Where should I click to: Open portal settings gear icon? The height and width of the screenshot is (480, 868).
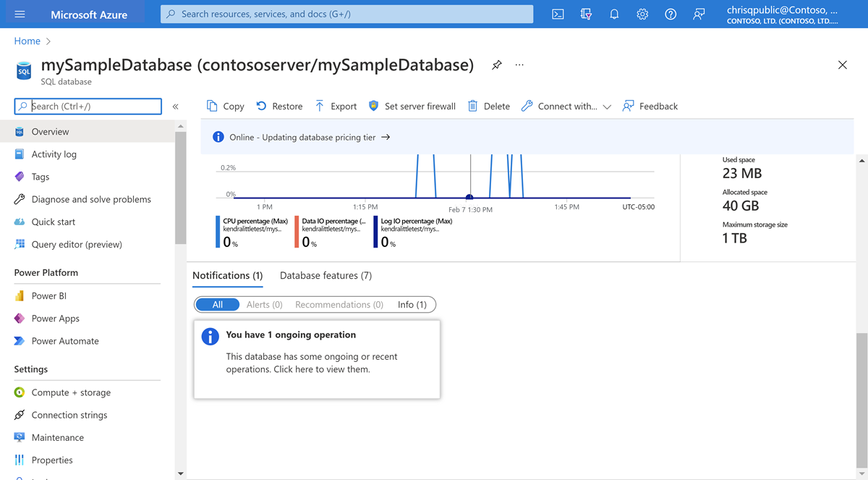tap(642, 14)
